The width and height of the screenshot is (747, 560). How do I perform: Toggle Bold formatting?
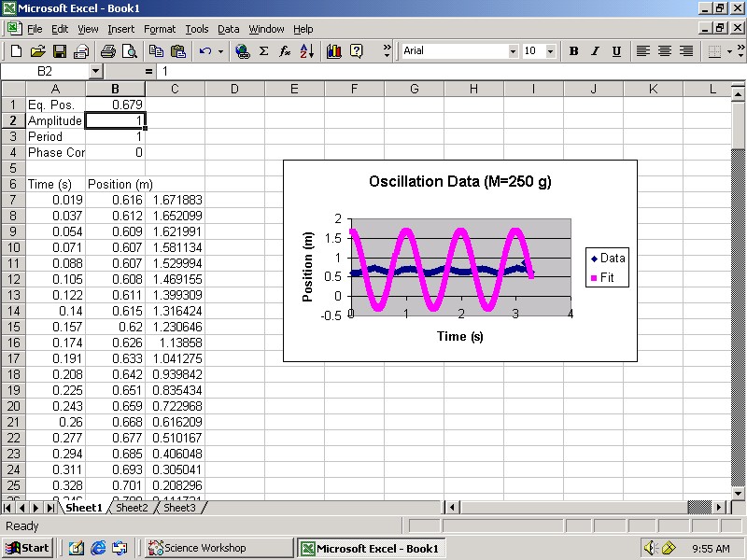[573, 51]
